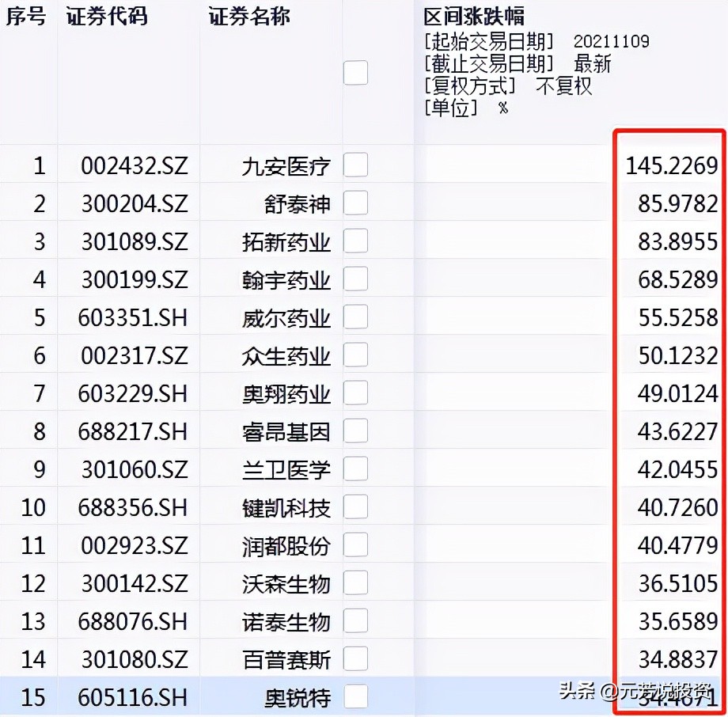Check the box for 翰宇药业
Image resolution: width=728 pixels, height=717 pixels.
coord(355,279)
